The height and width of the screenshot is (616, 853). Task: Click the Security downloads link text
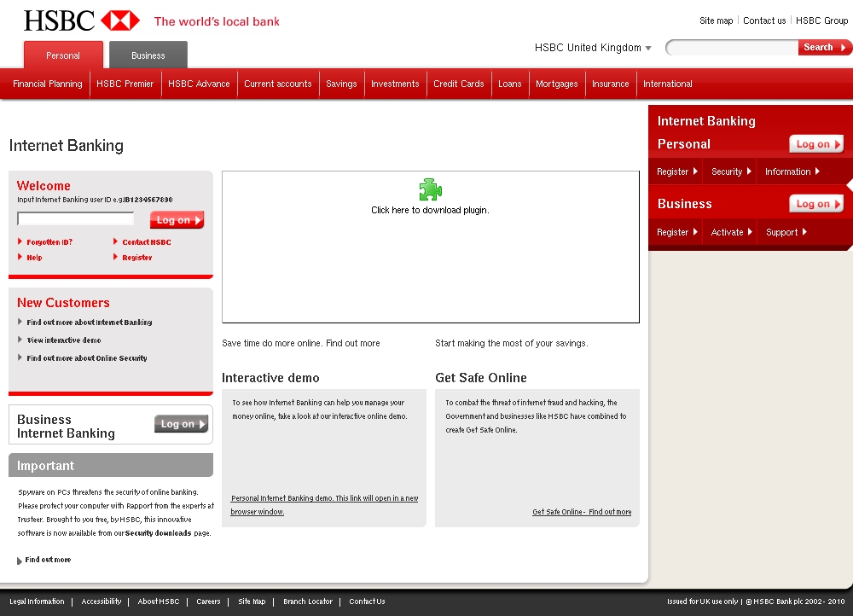tap(159, 533)
